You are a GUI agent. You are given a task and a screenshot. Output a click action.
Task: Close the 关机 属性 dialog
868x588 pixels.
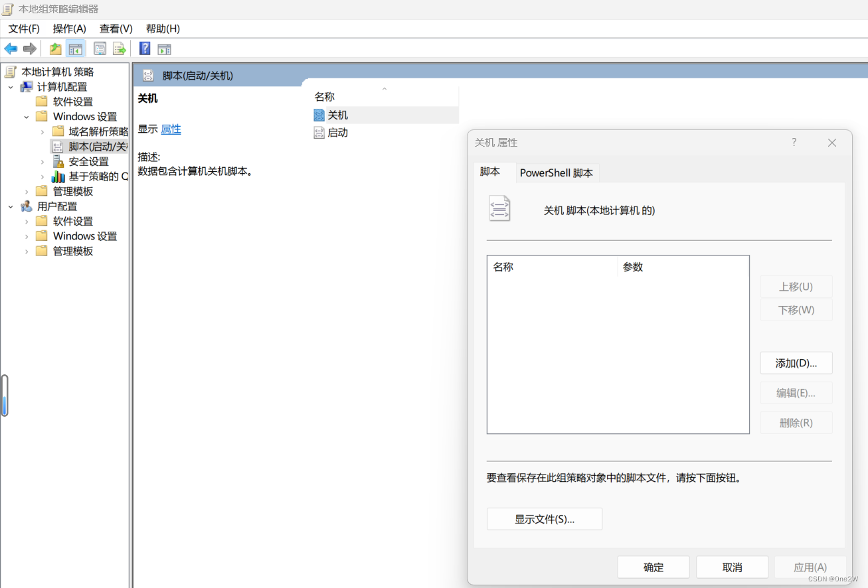coord(832,143)
